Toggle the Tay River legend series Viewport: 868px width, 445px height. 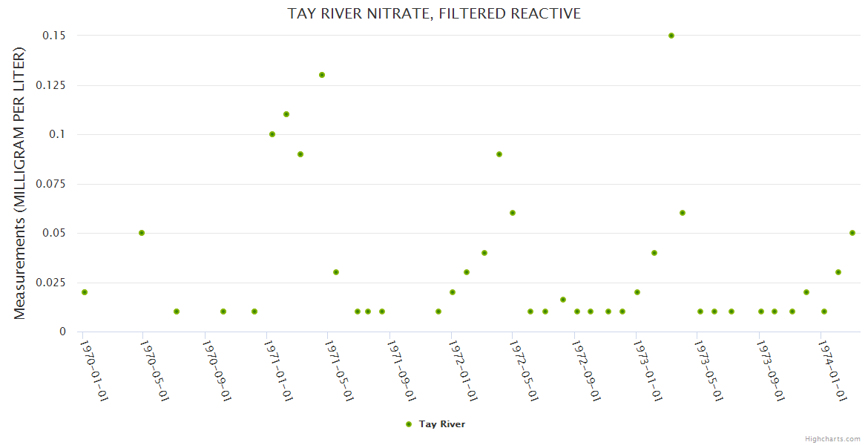(x=441, y=424)
